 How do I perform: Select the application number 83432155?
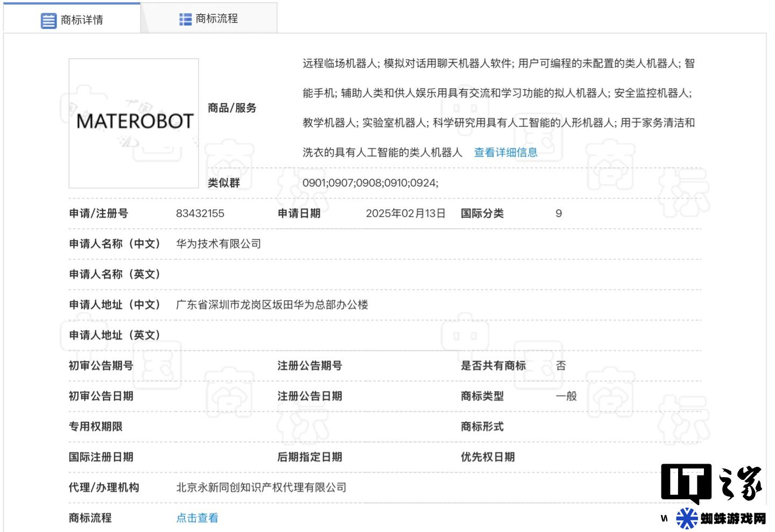coord(200,214)
